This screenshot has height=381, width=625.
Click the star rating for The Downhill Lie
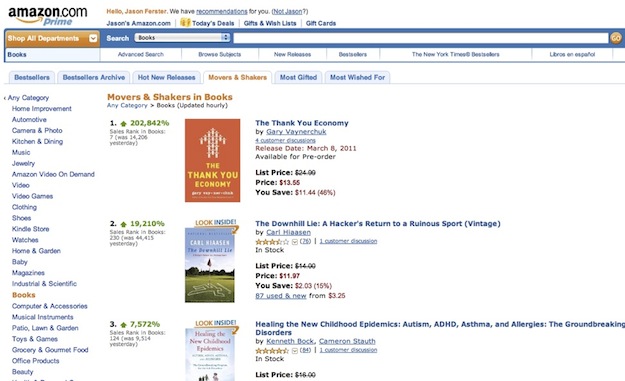(272, 242)
